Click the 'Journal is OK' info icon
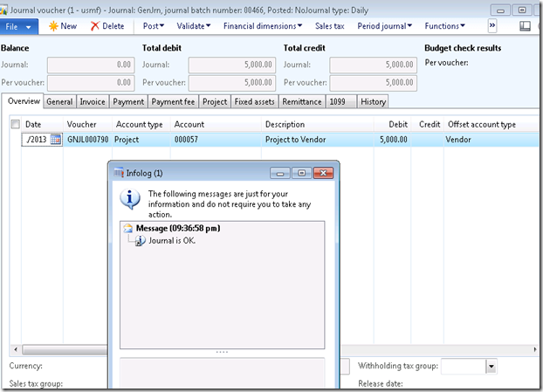The height and width of the screenshot is (392, 543). tap(141, 240)
